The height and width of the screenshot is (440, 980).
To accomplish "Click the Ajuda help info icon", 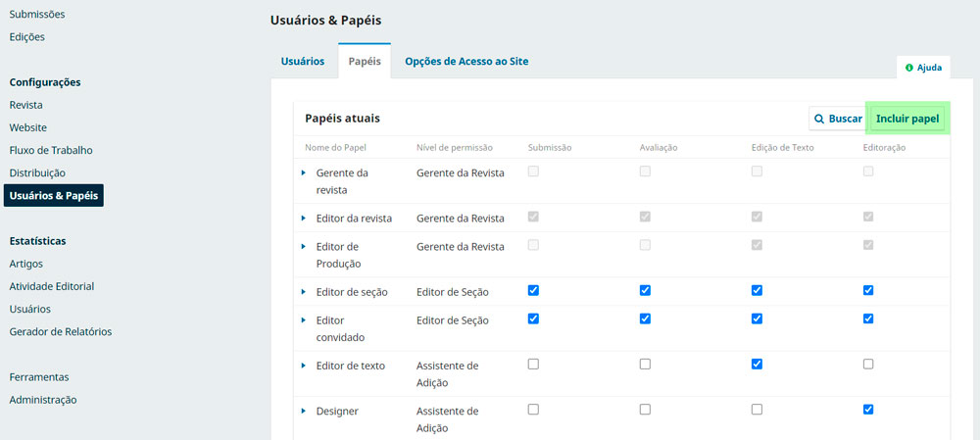I will 908,68.
